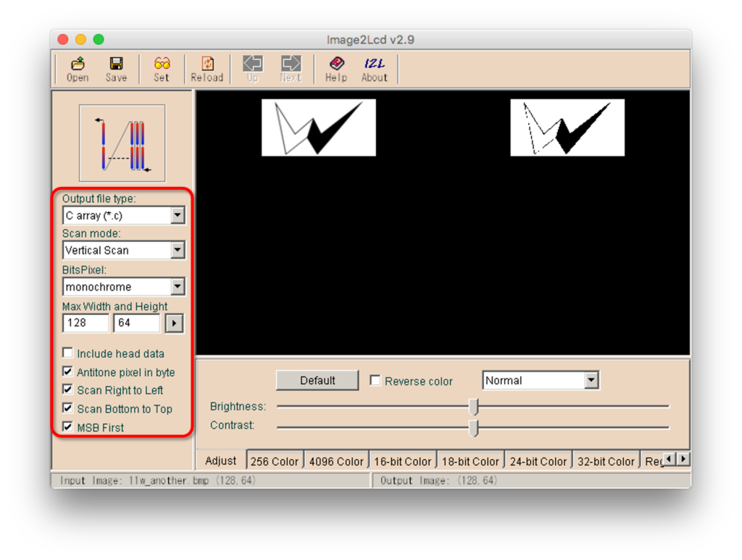Click the Open file toolbar icon
Image resolution: width=742 pixels, height=560 pixels.
coord(78,64)
